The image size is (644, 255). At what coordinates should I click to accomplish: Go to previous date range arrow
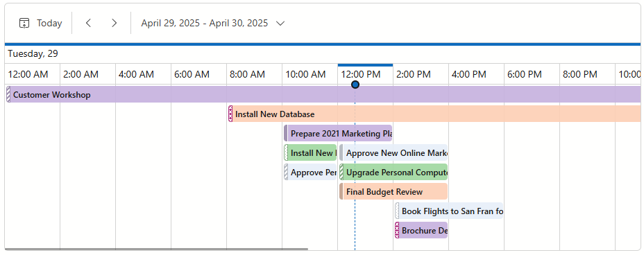click(x=88, y=23)
